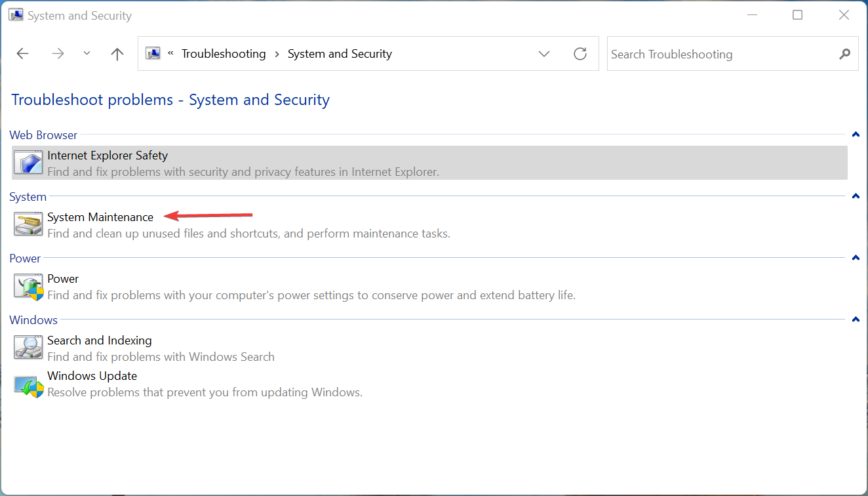868x496 pixels.
Task: Click the refresh icon beside address bar
Action: (x=580, y=54)
